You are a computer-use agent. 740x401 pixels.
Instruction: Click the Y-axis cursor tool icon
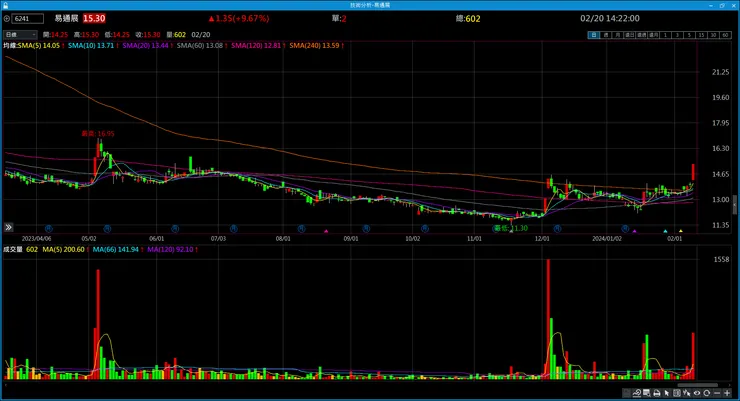point(687,393)
